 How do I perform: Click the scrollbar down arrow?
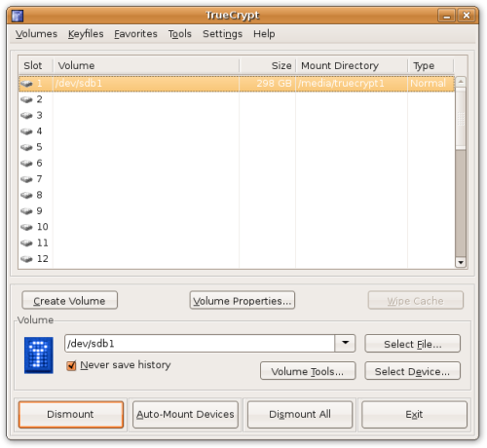click(461, 262)
